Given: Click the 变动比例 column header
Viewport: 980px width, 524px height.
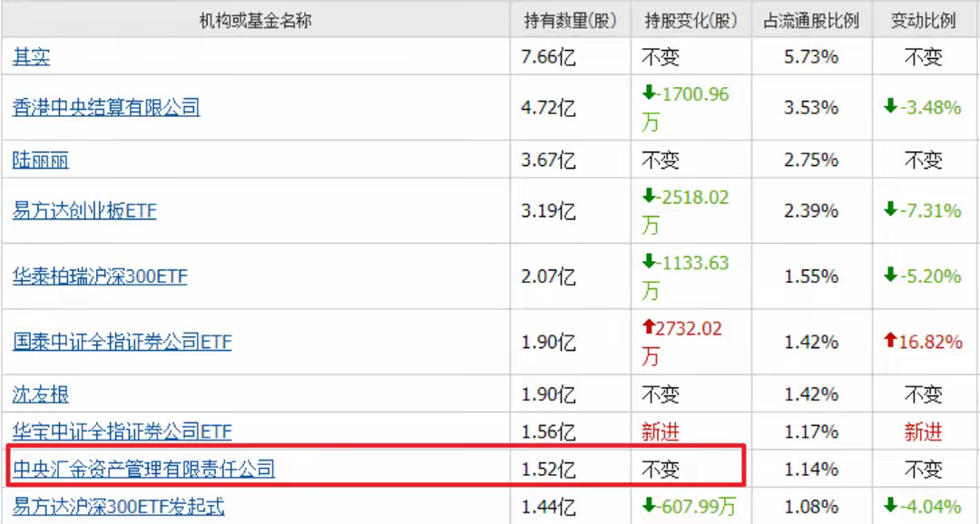Looking at the screenshot, I should coord(923,21).
